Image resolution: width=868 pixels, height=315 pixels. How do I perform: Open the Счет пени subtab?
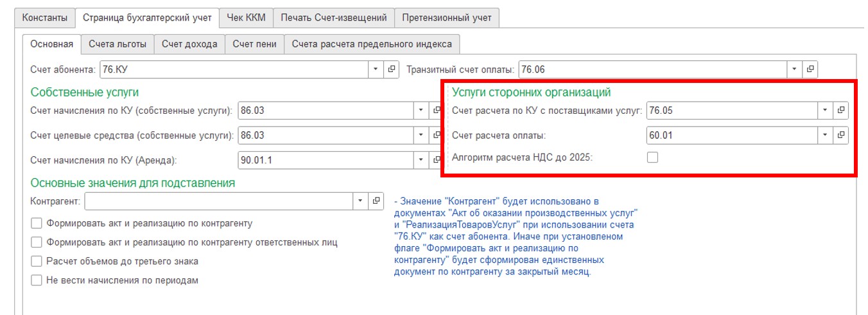click(254, 44)
